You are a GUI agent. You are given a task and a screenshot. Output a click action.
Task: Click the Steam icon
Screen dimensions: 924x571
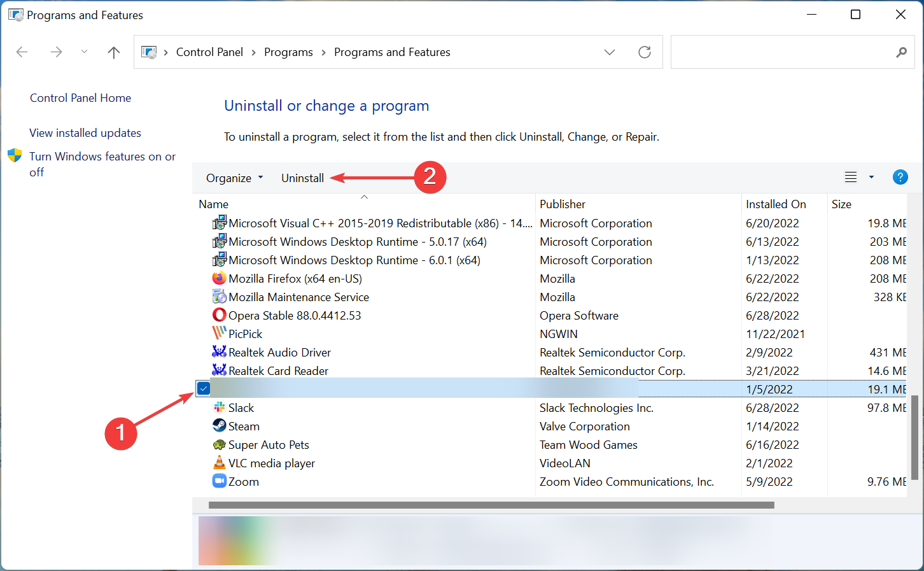(x=218, y=426)
